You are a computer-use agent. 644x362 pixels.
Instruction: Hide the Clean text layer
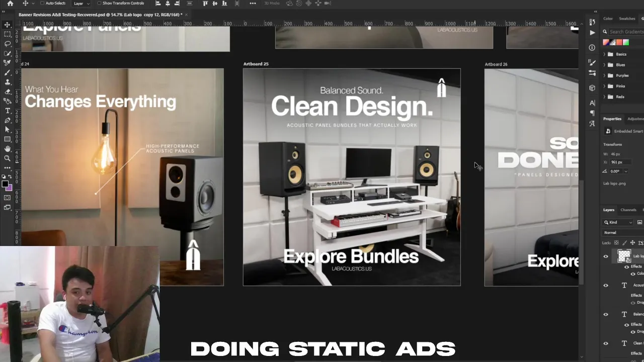606,343
